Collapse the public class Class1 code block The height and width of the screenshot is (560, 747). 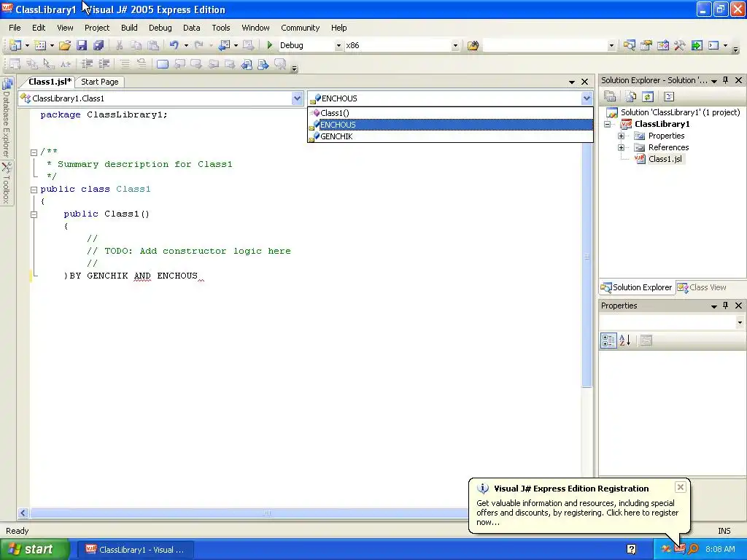34,190
